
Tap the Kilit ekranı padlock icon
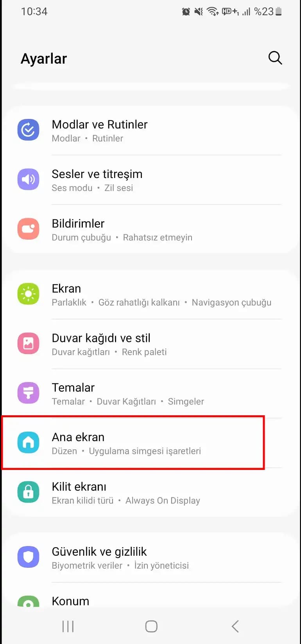pos(28,492)
